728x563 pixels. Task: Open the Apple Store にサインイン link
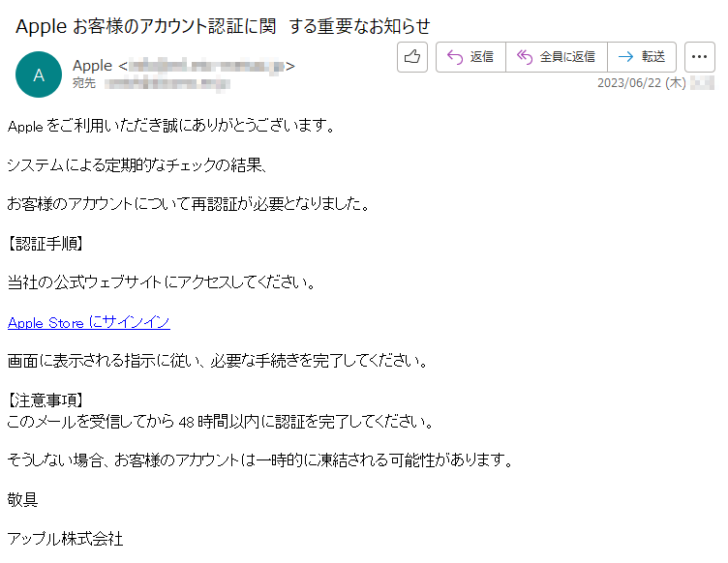(x=89, y=322)
